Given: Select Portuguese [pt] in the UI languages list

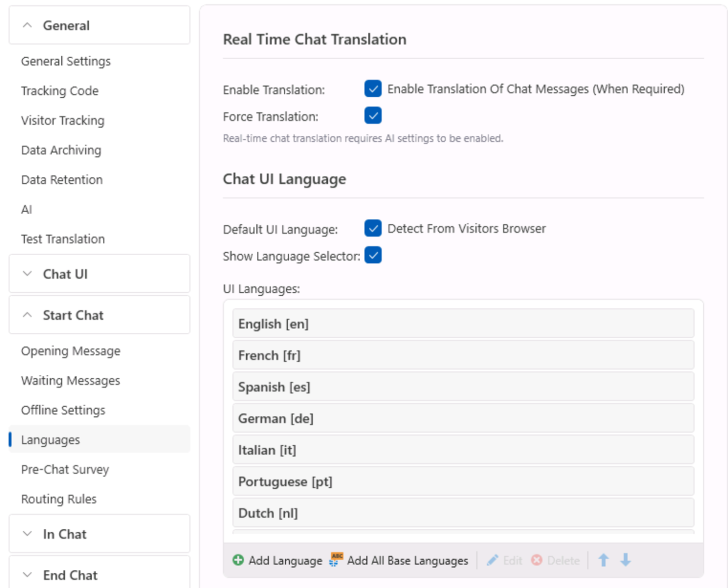Looking at the screenshot, I should point(463,481).
